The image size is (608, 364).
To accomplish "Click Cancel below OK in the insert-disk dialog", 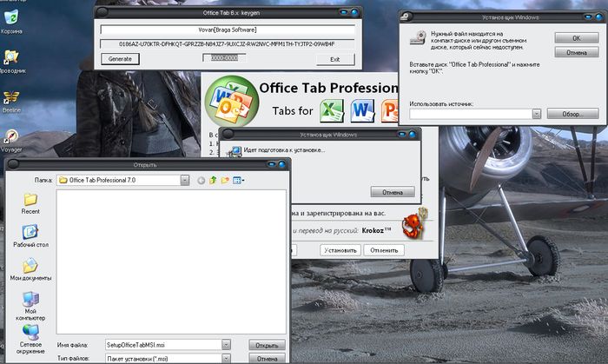I will click(x=577, y=52).
